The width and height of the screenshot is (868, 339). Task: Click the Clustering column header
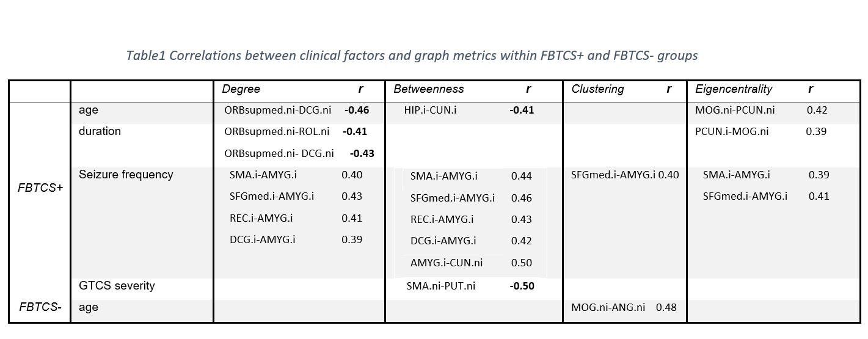click(x=597, y=89)
